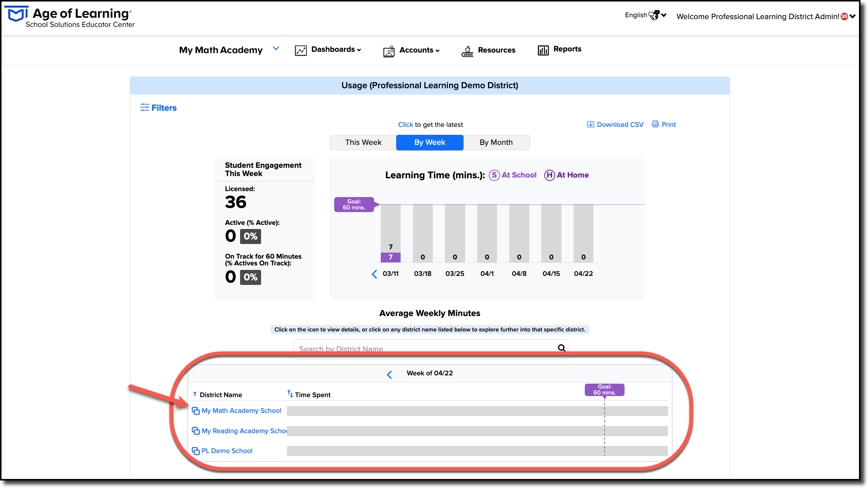This screenshot has height=488, width=868.
Task: Click the Age of Learning logo
Action: pos(70,17)
